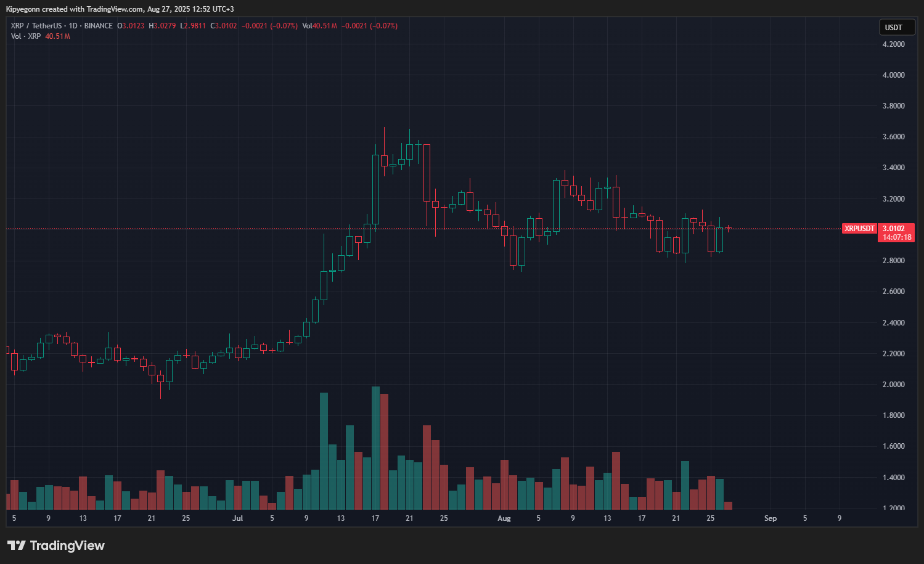Click the Vol · XRP indicator legend
Screen dimensions: 924x564
point(26,36)
